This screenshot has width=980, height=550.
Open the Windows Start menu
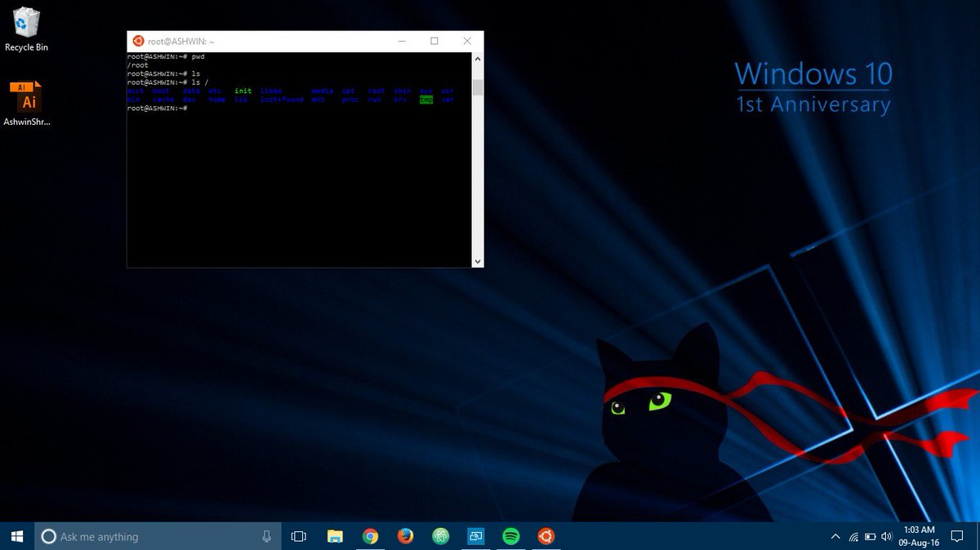point(17,536)
